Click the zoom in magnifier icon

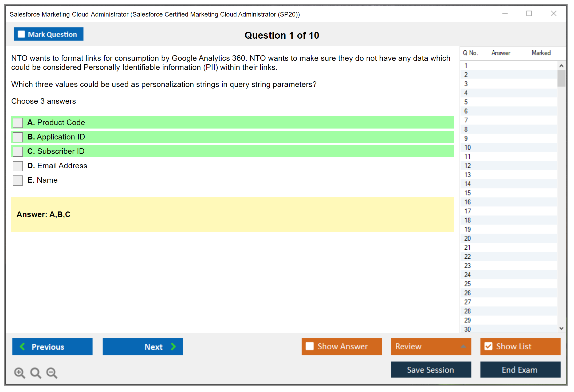click(x=19, y=373)
